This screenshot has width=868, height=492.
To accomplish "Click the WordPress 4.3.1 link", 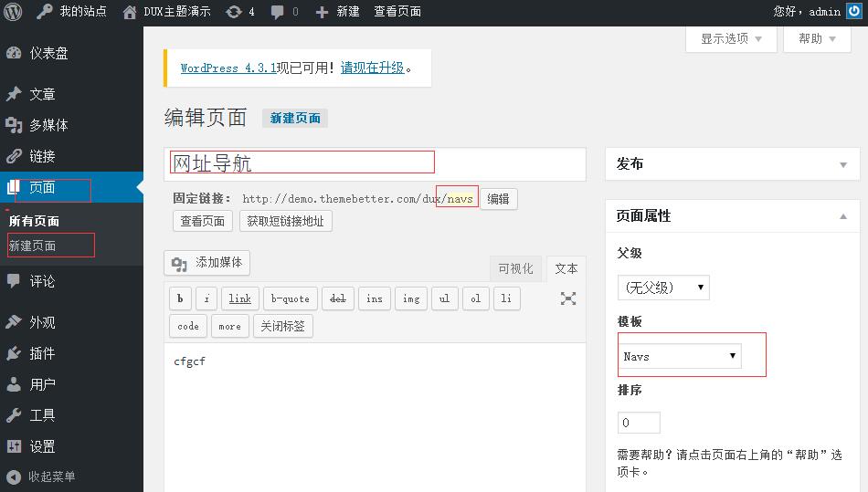I will click(228, 68).
